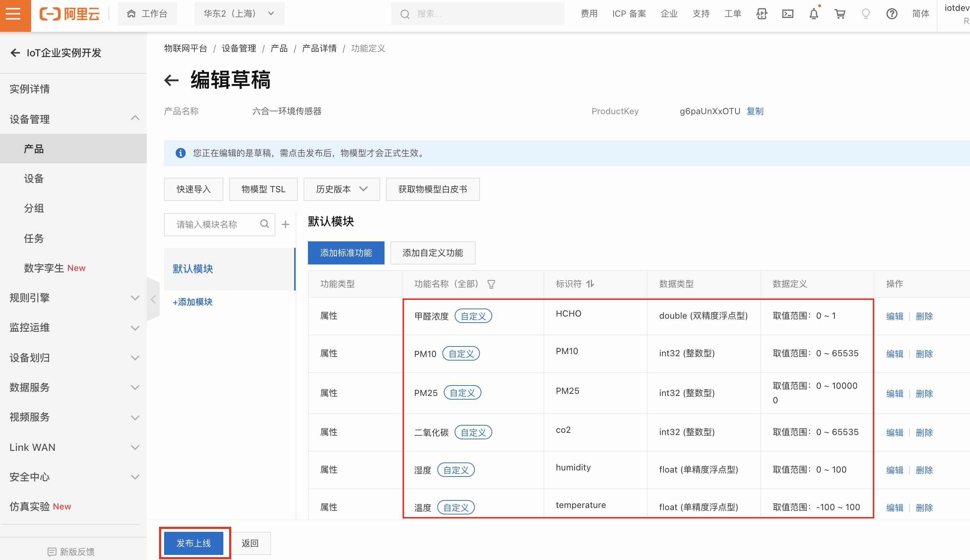Click 费用 in the top menu bar

[x=589, y=14]
